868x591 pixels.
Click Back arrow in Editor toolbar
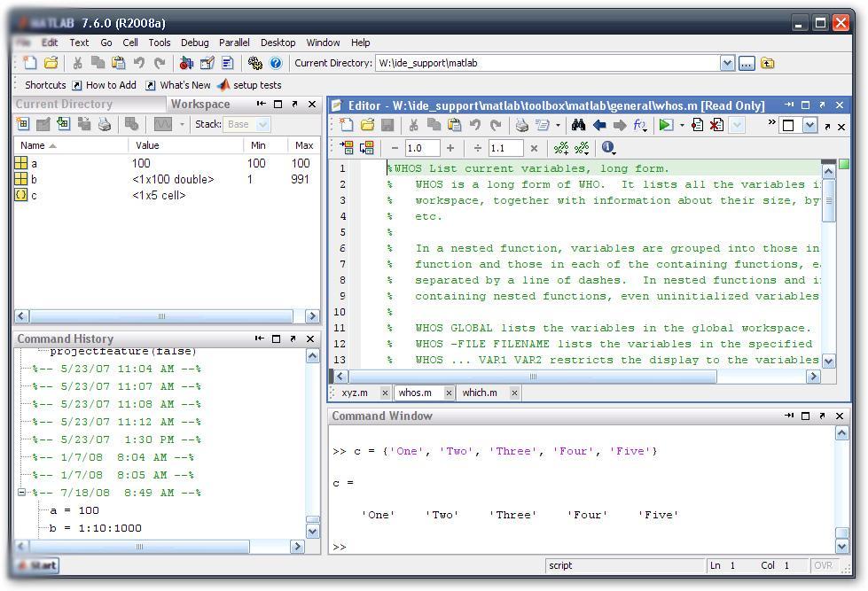(599, 125)
